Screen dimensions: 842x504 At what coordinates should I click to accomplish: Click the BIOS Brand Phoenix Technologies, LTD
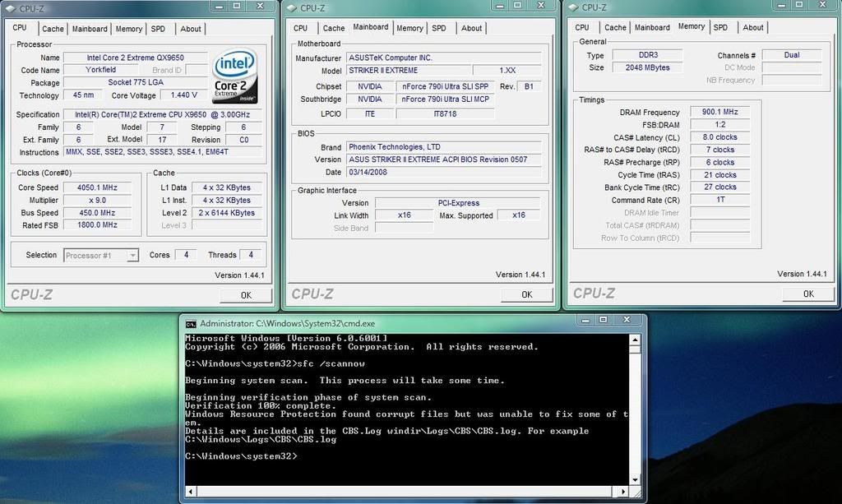point(444,146)
